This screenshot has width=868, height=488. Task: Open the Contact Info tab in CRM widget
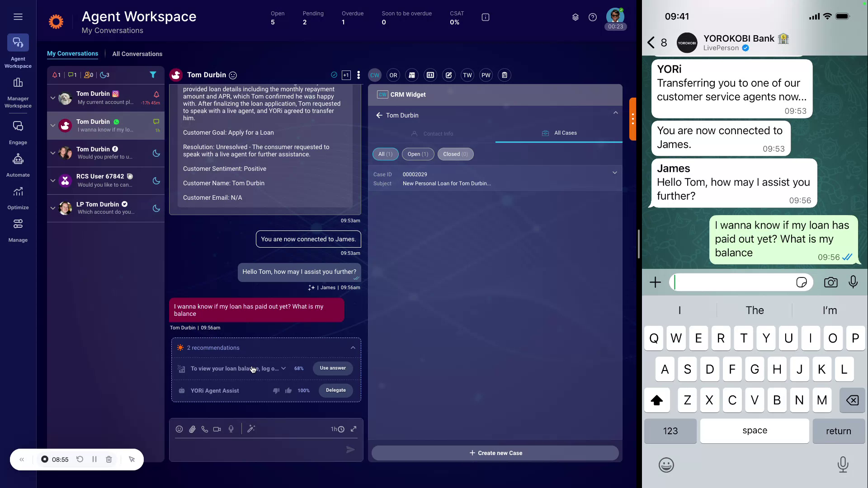(x=437, y=133)
